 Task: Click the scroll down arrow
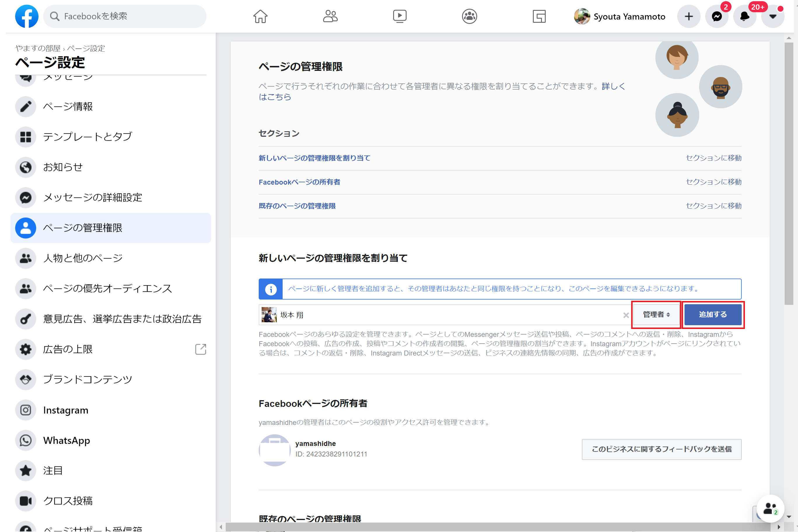tap(788, 517)
